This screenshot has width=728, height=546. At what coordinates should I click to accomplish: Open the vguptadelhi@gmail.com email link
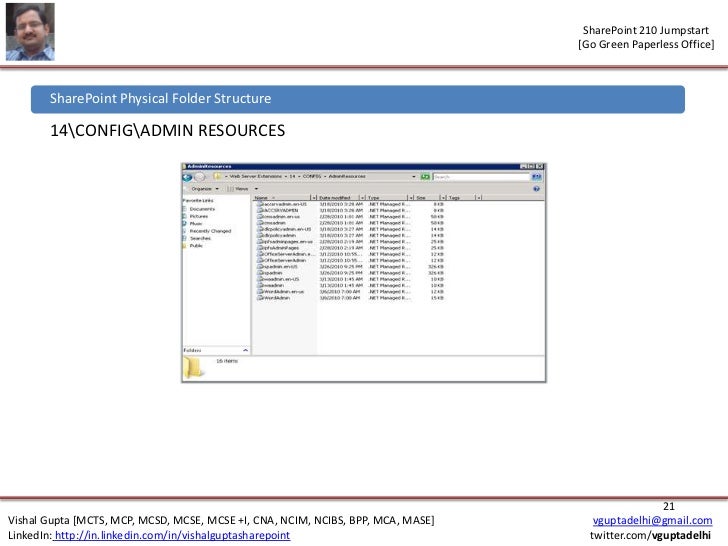[x=652, y=520]
